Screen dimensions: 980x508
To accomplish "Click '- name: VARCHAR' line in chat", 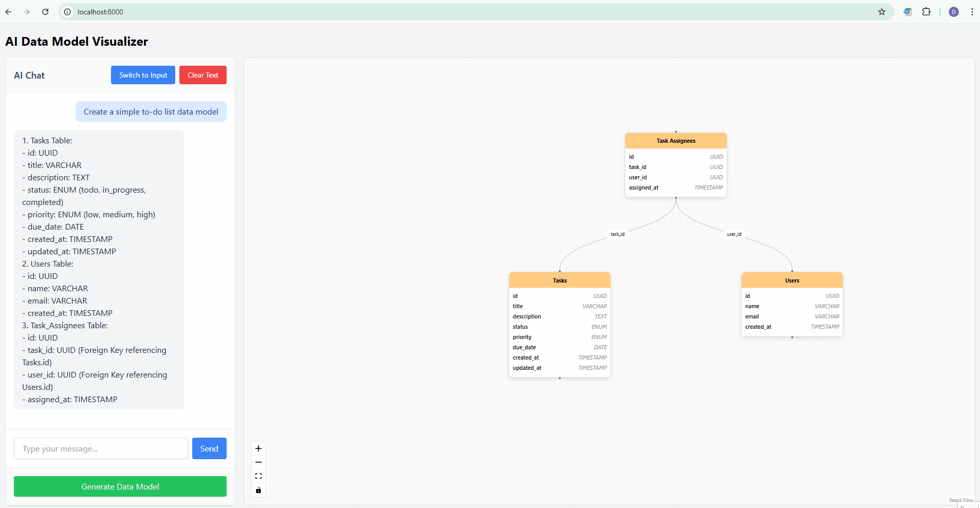I will (55, 288).
